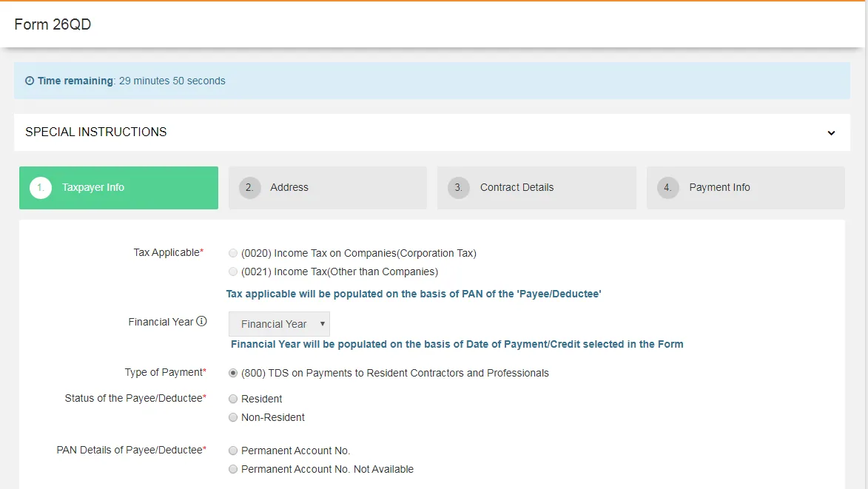Select (0021) Income Tax Other than Companies
Image resolution: width=868 pixels, height=489 pixels.
coord(233,272)
